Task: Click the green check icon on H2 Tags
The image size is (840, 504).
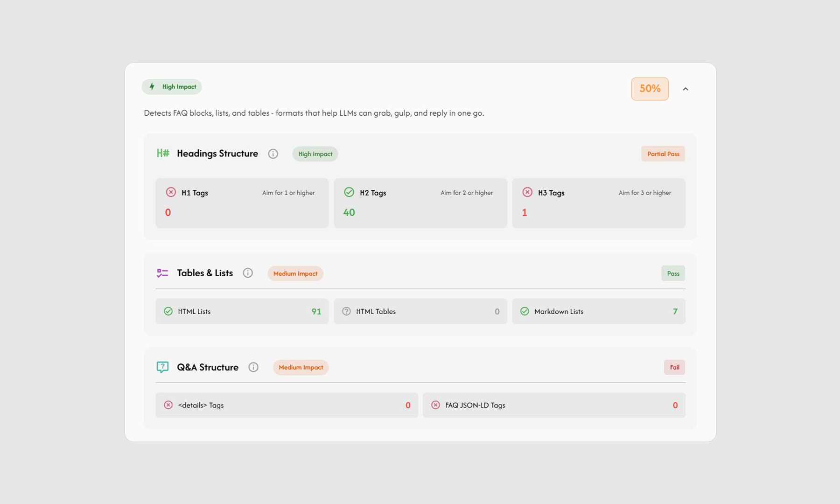Action: (x=349, y=192)
